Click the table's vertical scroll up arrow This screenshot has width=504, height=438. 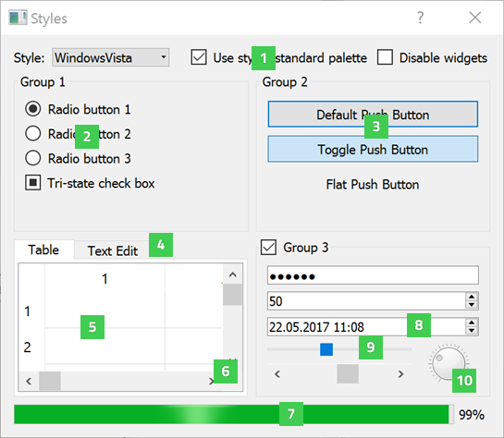[x=233, y=274]
